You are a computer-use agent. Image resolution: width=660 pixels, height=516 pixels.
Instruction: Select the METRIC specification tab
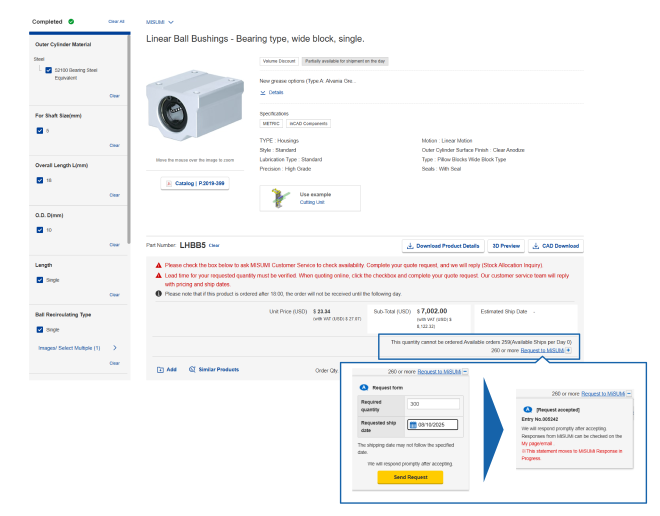[x=272, y=123]
